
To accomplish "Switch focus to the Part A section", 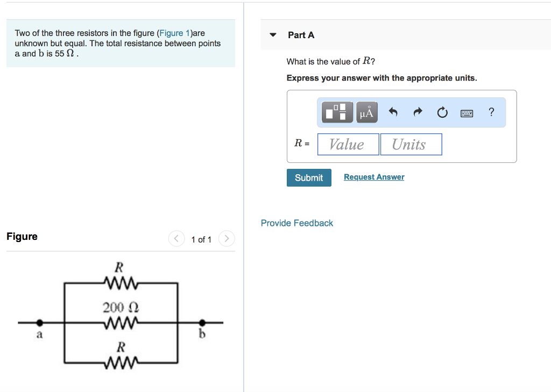I will tap(301, 34).
